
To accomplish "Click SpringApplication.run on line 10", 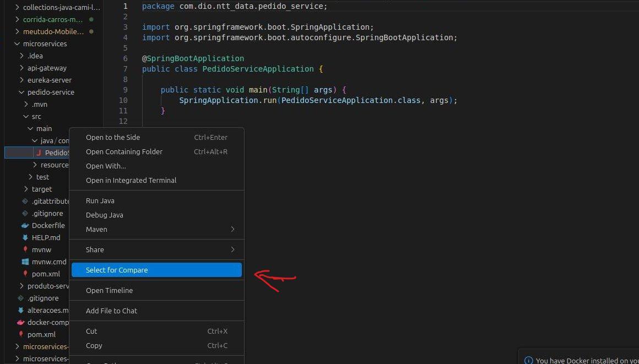I will pos(228,100).
